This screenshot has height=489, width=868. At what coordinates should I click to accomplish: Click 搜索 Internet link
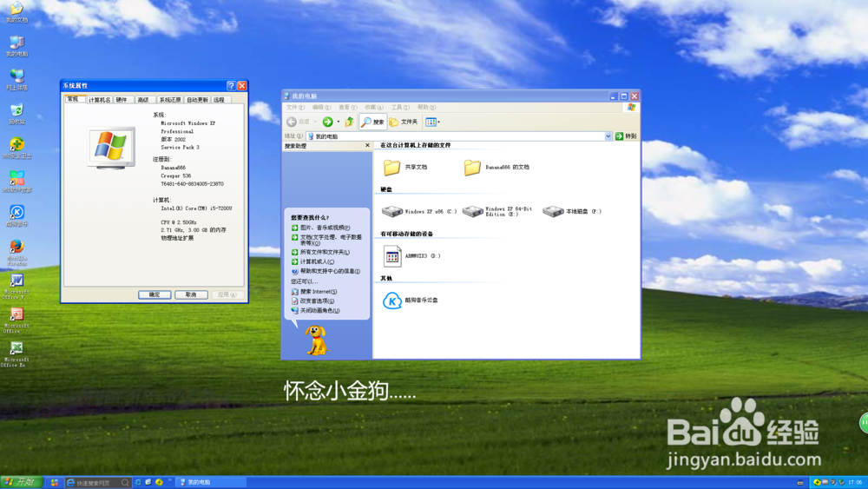coord(314,291)
